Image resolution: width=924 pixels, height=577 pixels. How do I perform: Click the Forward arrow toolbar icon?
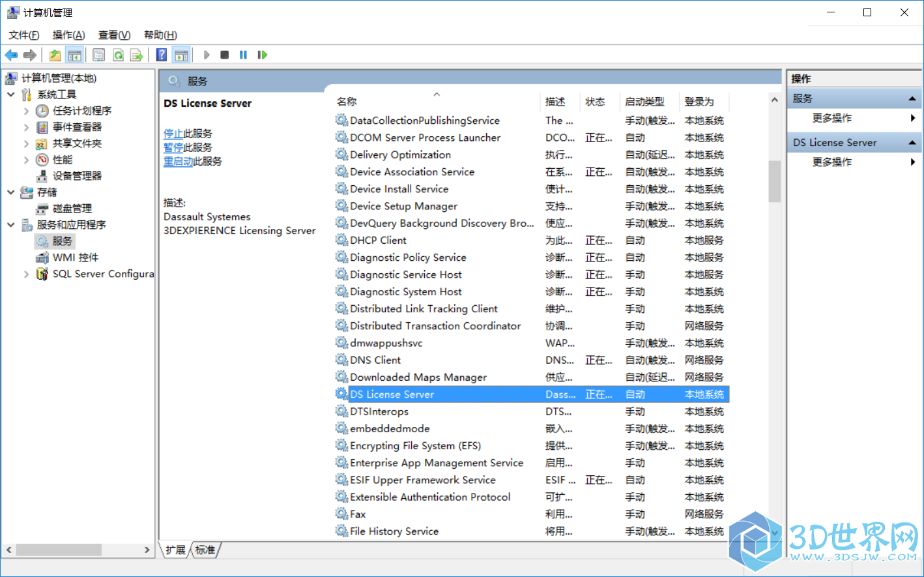pos(29,55)
